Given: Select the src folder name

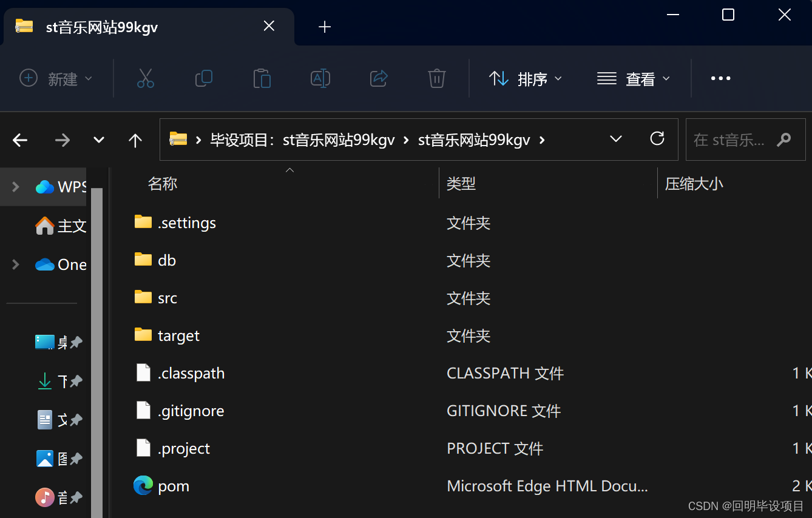Looking at the screenshot, I should pyautogui.click(x=167, y=298).
